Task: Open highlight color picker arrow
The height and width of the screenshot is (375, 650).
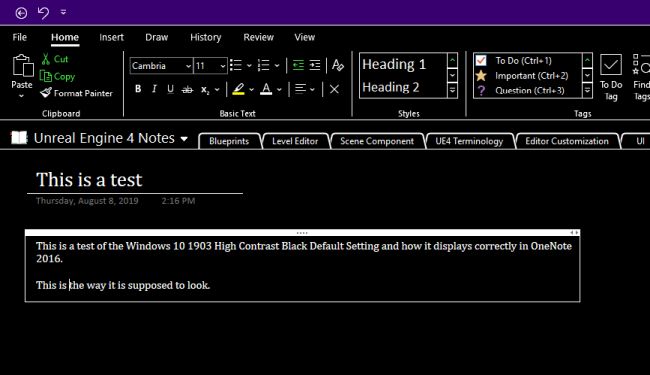Action: coord(252,90)
